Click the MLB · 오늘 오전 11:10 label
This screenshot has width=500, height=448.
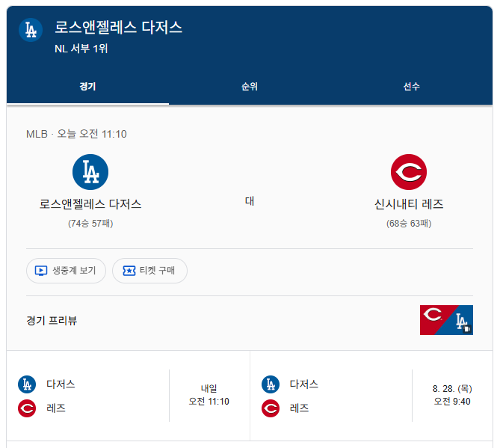click(x=76, y=134)
